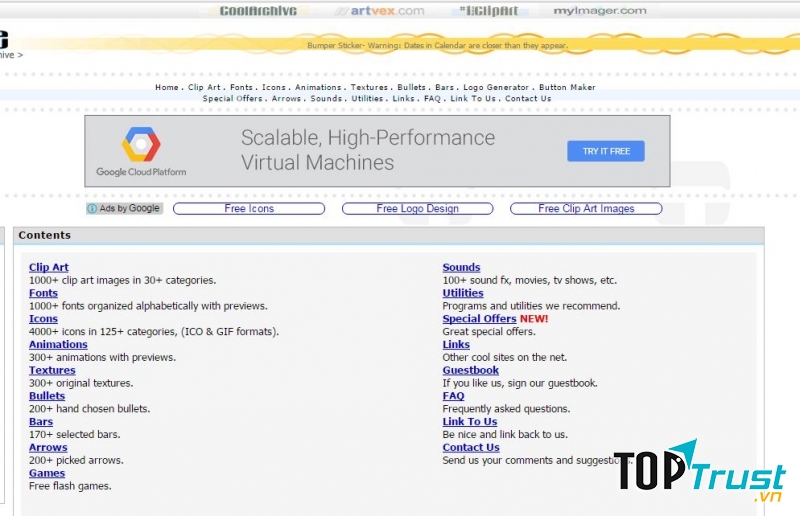The width and height of the screenshot is (800, 516).
Task: Click the Free Icons ad button
Action: [249, 209]
